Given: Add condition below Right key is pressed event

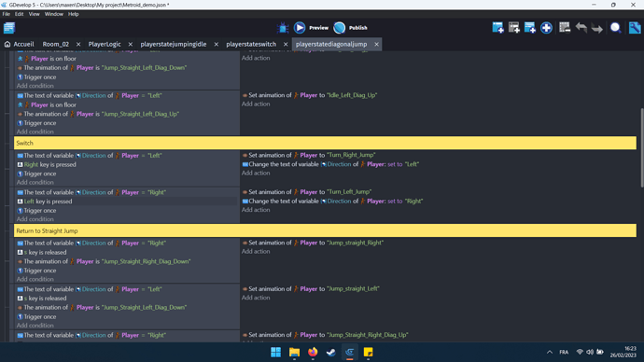Looking at the screenshot, I should pyautogui.click(x=35, y=182).
